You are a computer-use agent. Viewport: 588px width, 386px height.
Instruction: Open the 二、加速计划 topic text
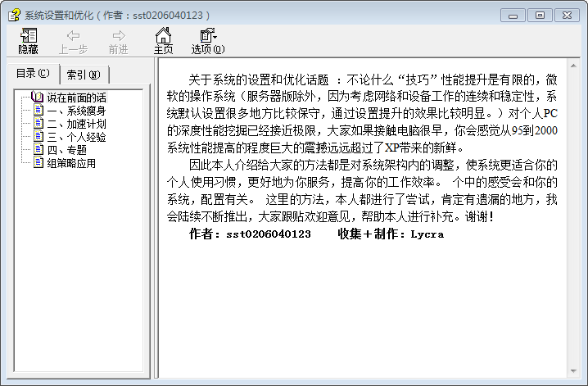[x=76, y=124]
